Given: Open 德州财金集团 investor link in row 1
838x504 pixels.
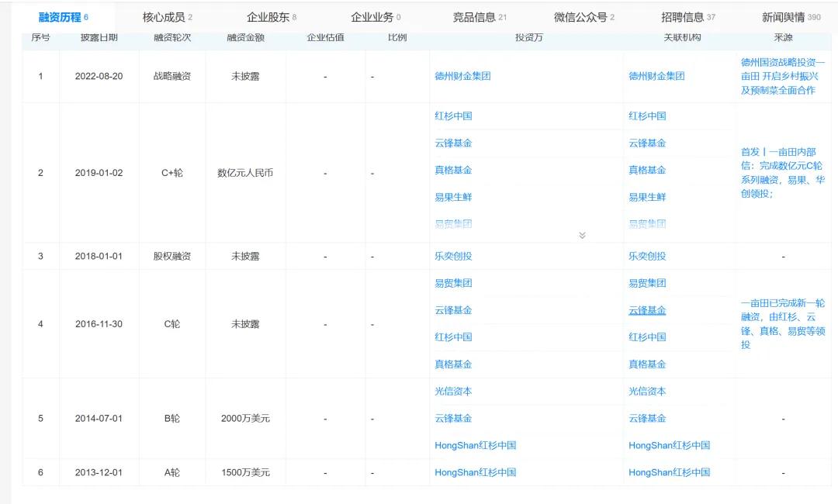Looking at the screenshot, I should 462,76.
